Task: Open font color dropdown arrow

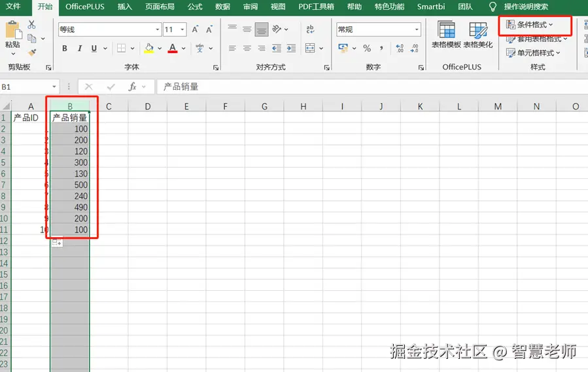Action: [183, 48]
